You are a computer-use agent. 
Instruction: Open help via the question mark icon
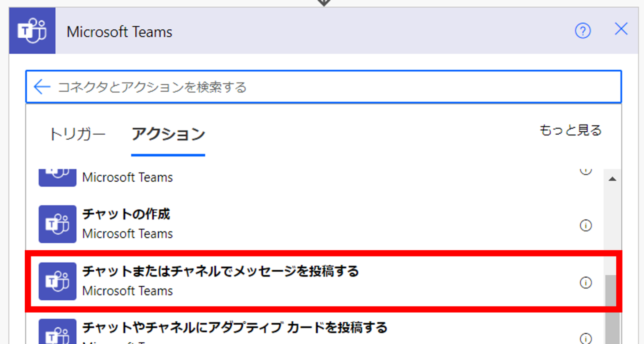coord(583,31)
